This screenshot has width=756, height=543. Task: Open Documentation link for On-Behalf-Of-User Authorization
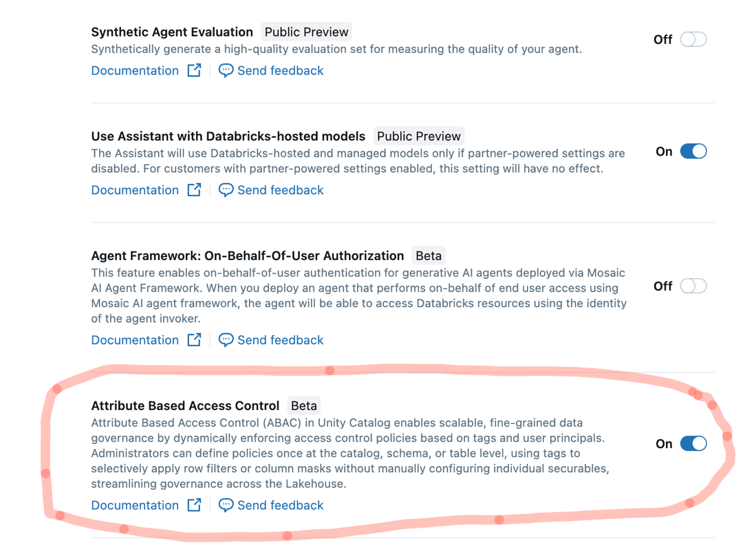tap(135, 340)
